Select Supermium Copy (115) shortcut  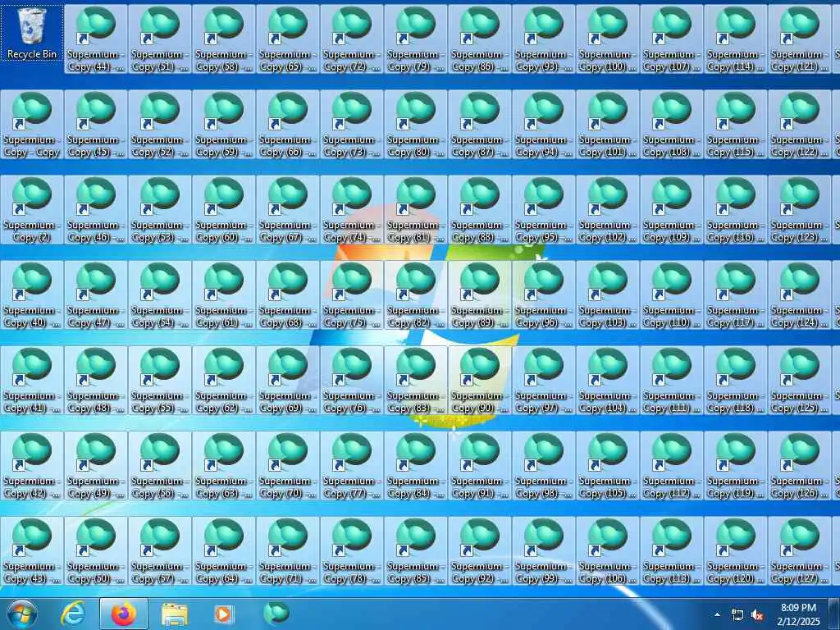click(x=736, y=125)
